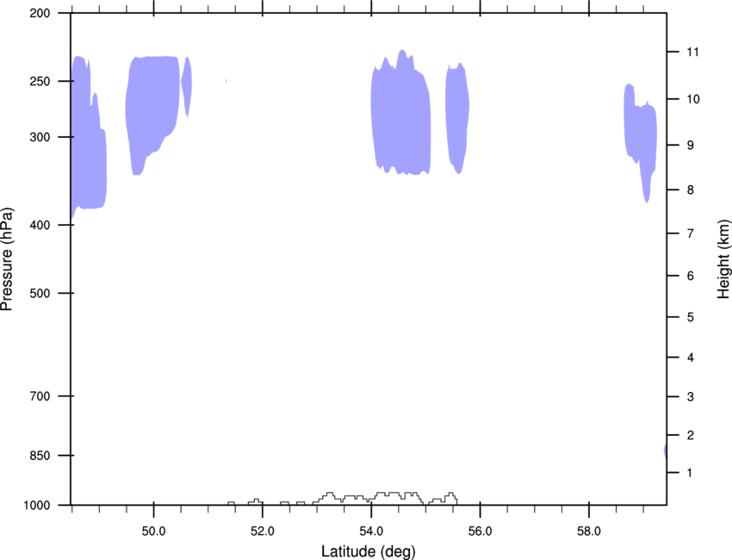
Task: Click the 'Pressure (hPa)' axis title
Action: (x=7, y=259)
